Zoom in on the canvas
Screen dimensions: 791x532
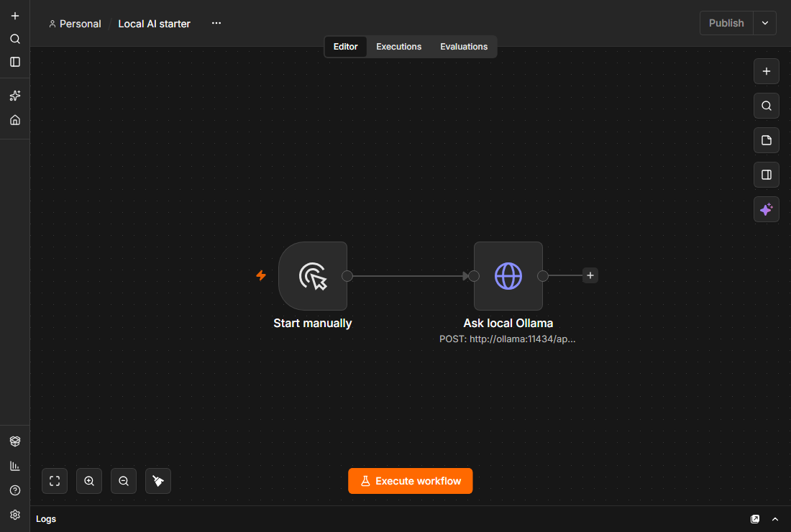pos(89,481)
